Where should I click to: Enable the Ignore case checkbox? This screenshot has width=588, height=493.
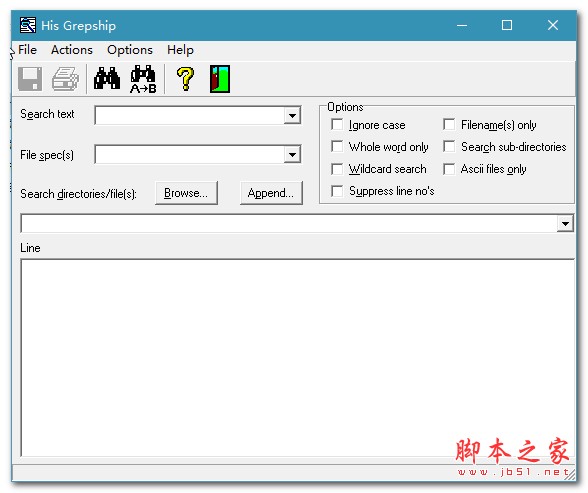337,125
